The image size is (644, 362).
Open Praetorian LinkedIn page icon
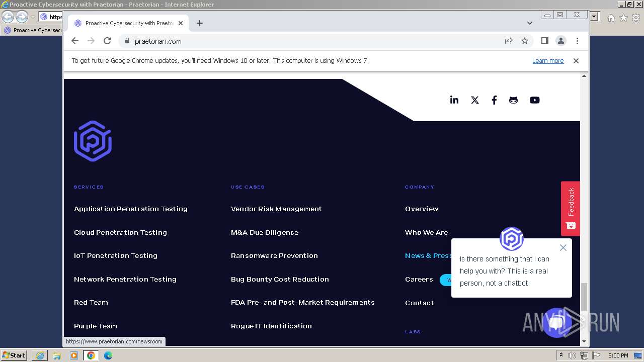[x=454, y=100]
